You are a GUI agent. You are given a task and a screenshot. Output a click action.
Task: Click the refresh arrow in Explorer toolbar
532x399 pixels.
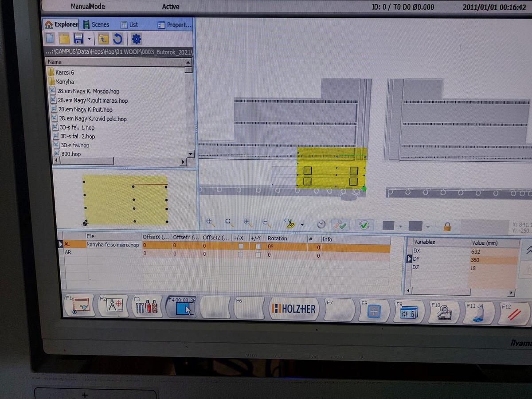coord(117,39)
